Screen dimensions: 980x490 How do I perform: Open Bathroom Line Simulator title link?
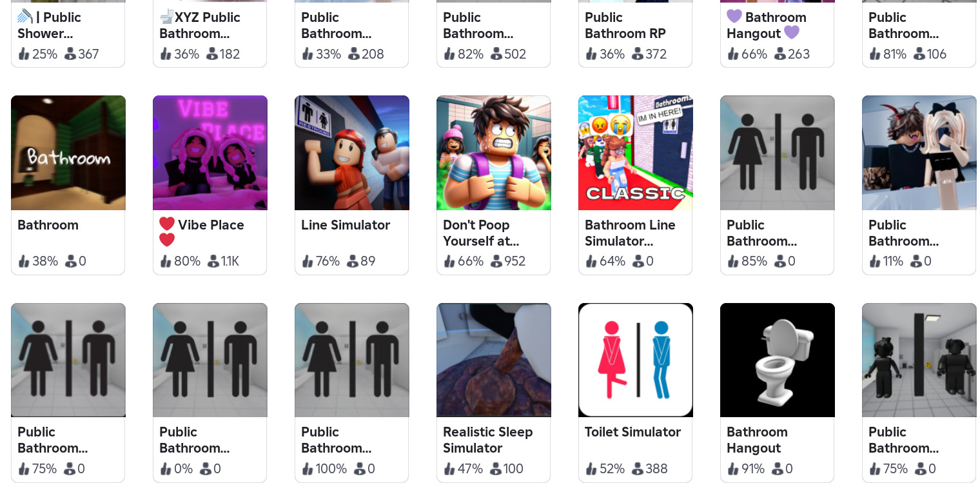pos(630,233)
